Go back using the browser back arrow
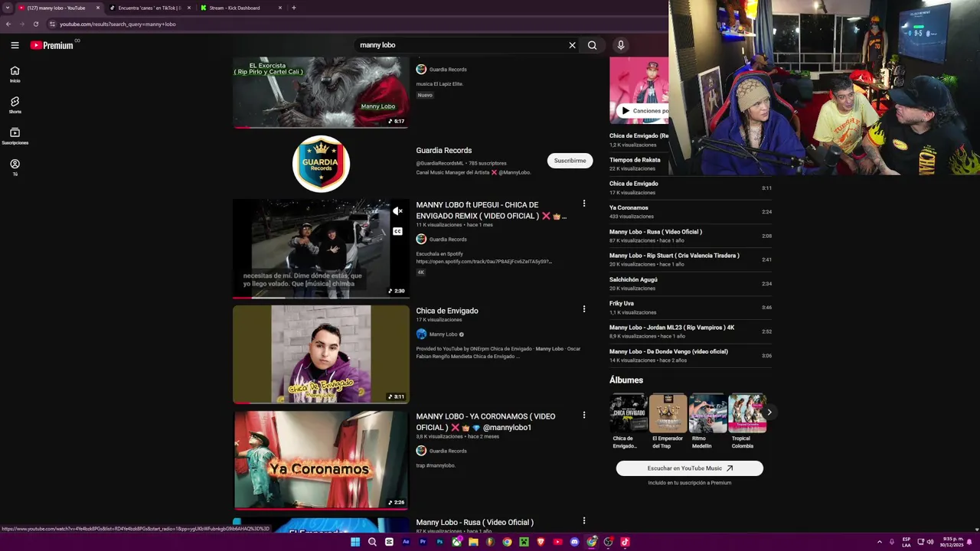The width and height of the screenshot is (980, 551). [8, 24]
